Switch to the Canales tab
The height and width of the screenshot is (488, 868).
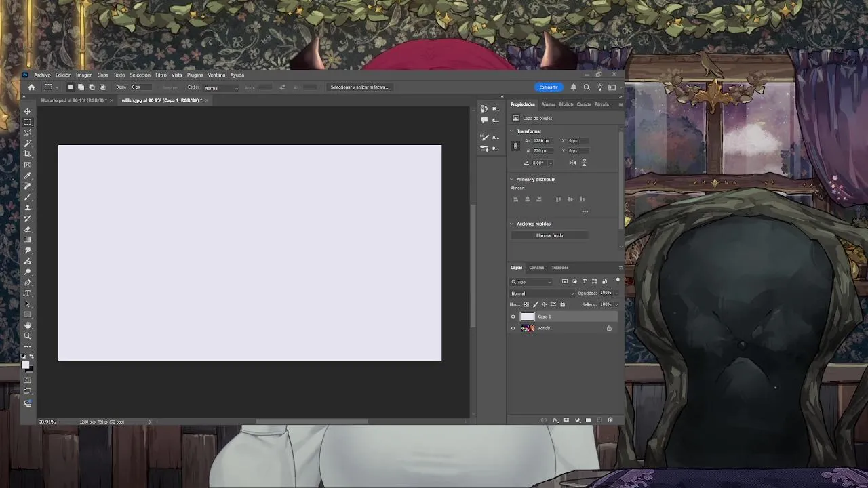pos(536,268)
